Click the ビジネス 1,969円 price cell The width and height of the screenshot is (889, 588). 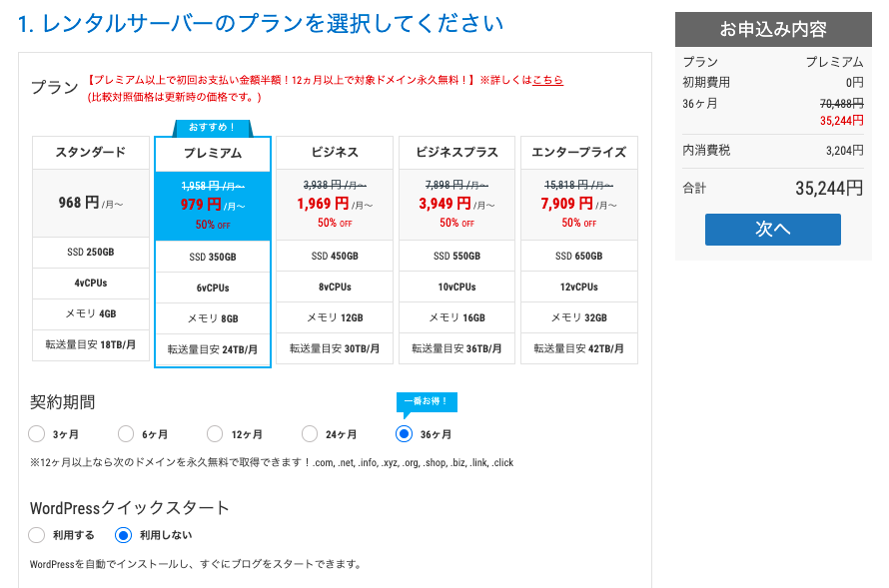pos(335,204)
